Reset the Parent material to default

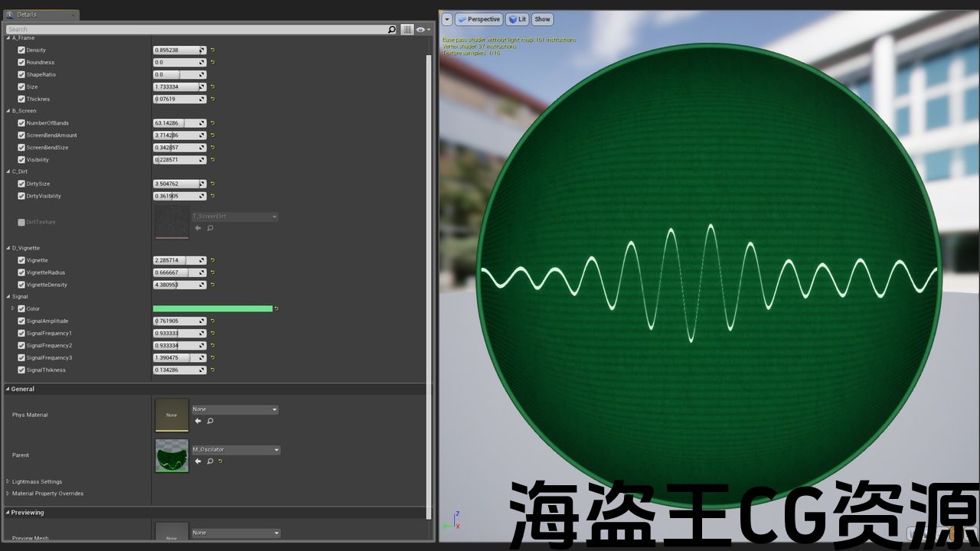click(x=220, y=461)
